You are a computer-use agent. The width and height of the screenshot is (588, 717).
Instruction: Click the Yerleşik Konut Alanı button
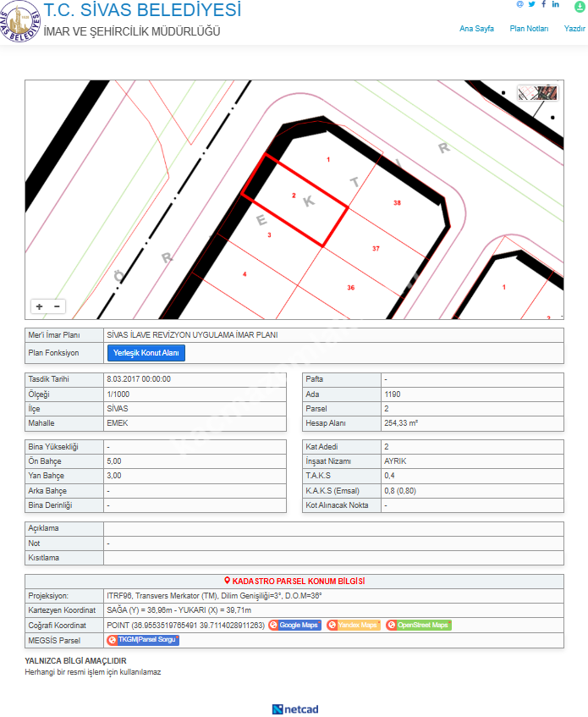(x=146, y=353)
